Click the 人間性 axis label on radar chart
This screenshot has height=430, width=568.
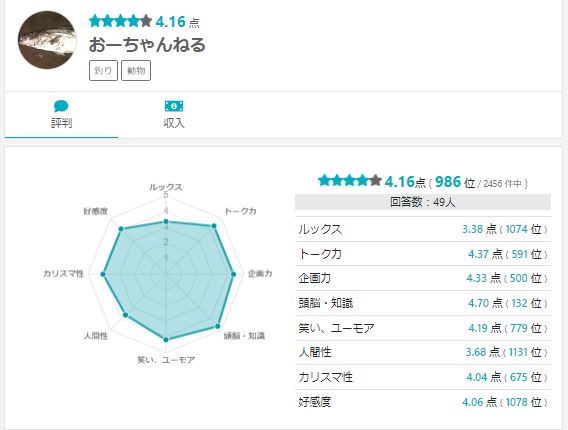(x=96, y=336)
